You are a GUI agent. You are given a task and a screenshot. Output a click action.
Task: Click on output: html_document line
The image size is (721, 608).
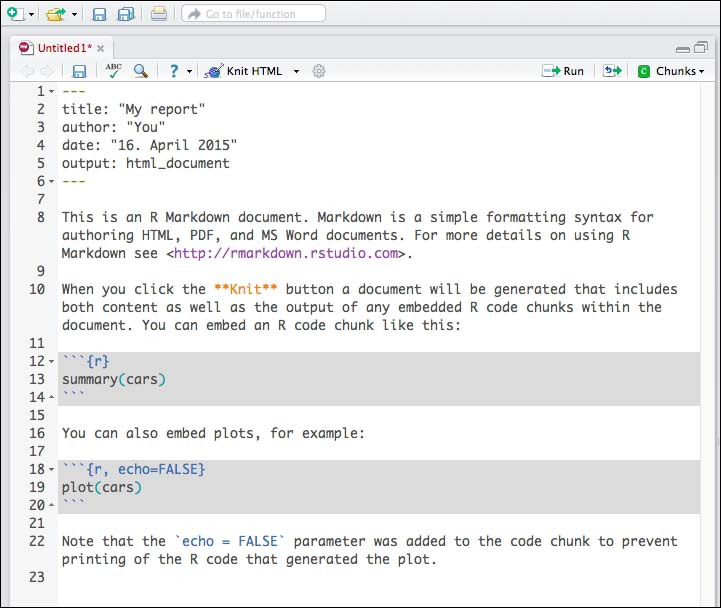pyautogui.click(x=145, y=163)
